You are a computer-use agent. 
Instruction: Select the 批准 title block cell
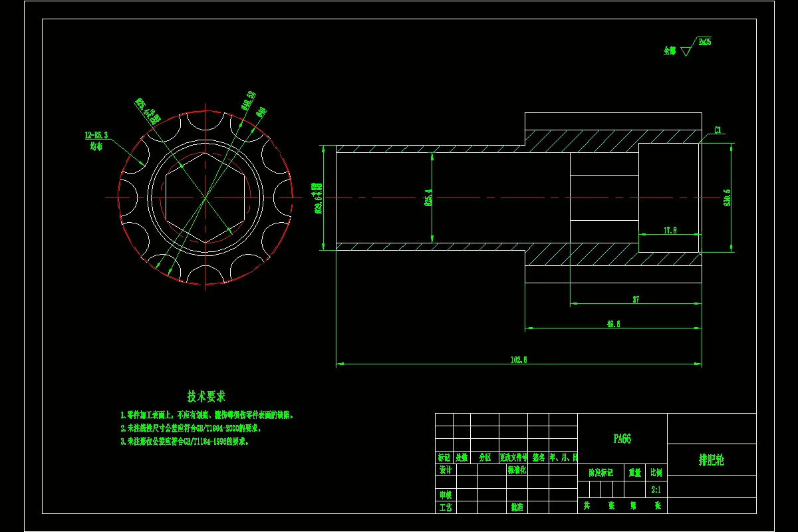(517, 507)
